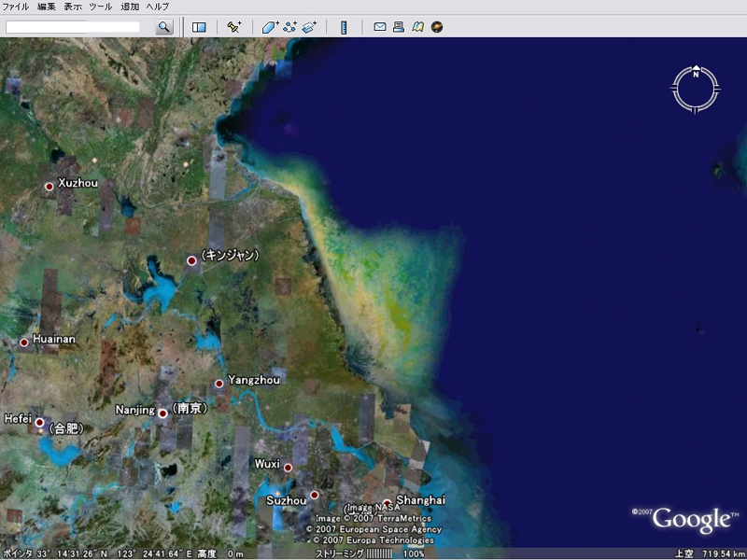747x560 pixels.
Task: Click the Nanjing placemark dot
Action: (x=162, y=413)
